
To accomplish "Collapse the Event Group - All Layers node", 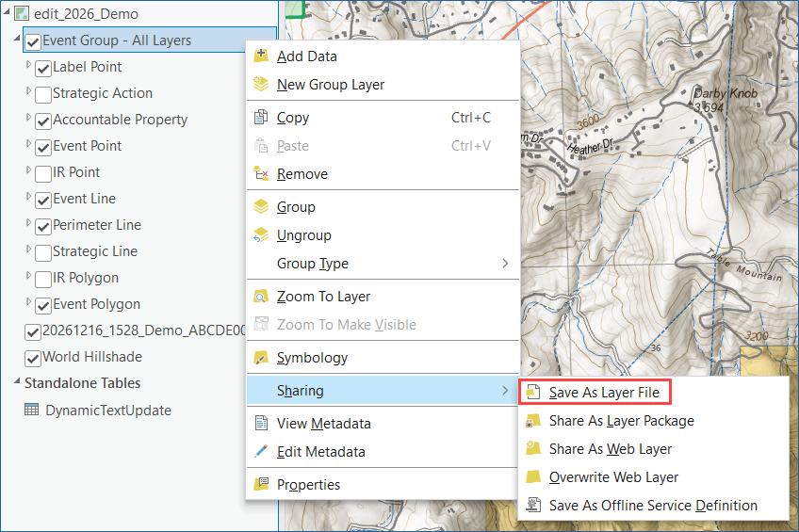I will point(17,39).
